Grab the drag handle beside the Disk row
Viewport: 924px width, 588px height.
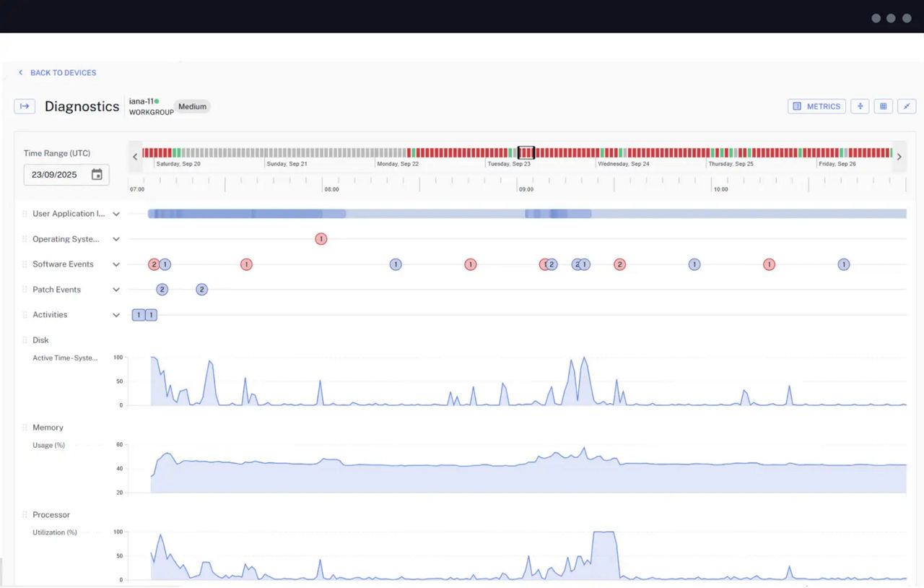click(x=25, y=340)
